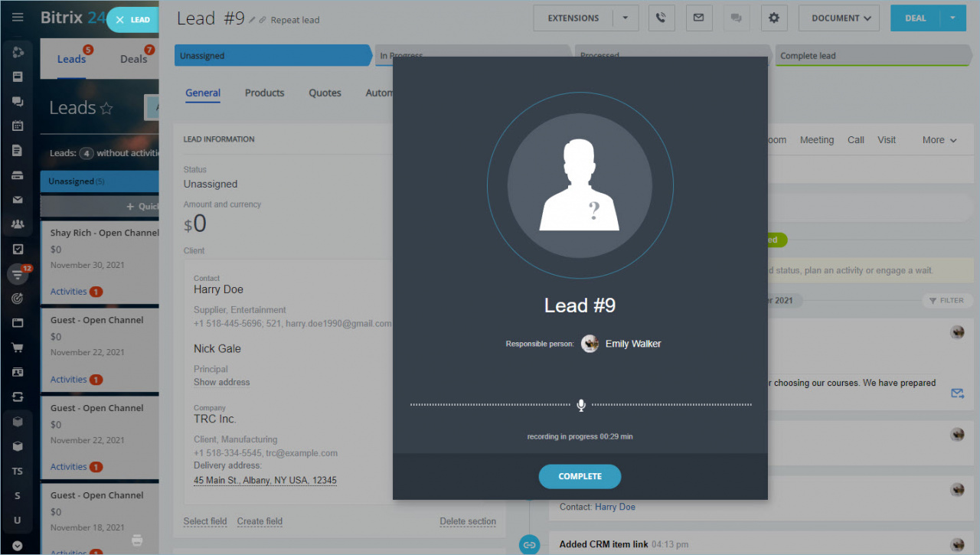980x555 pixels.
Task: Click the Select field link
Action: [205, 521]
